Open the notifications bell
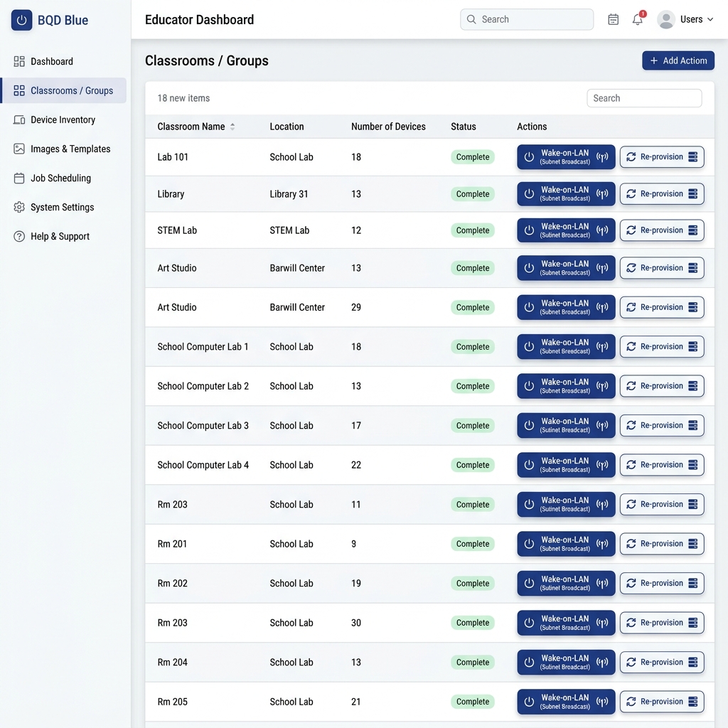 point(638,19)
